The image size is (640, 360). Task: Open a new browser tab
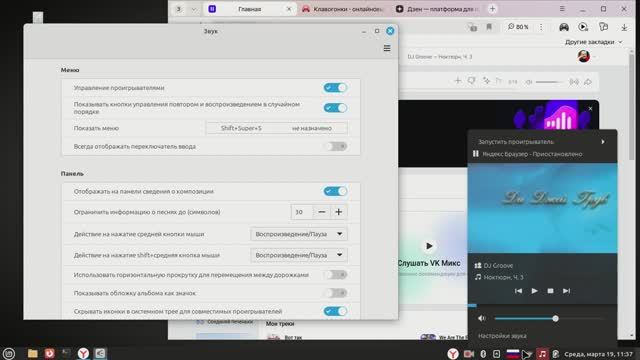[493, 9]
